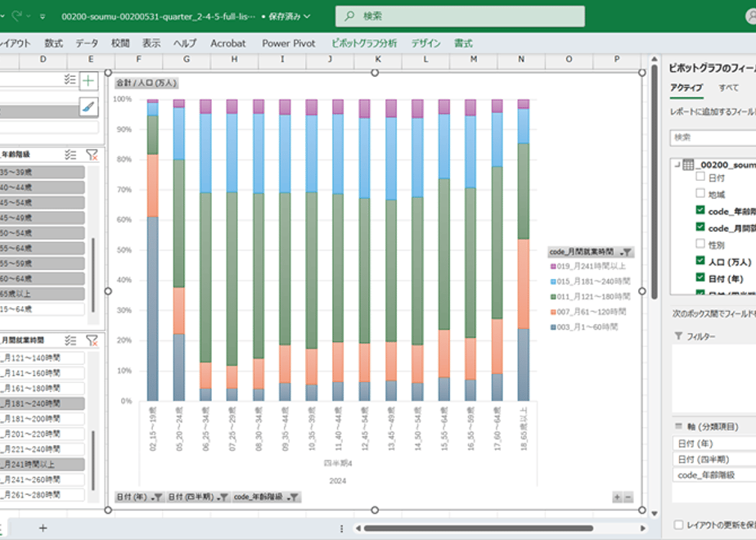Click the 検索 box in title bar
The width and height of the screenshot is (756, 540).
pyautogui.click(x=460, y=16)
